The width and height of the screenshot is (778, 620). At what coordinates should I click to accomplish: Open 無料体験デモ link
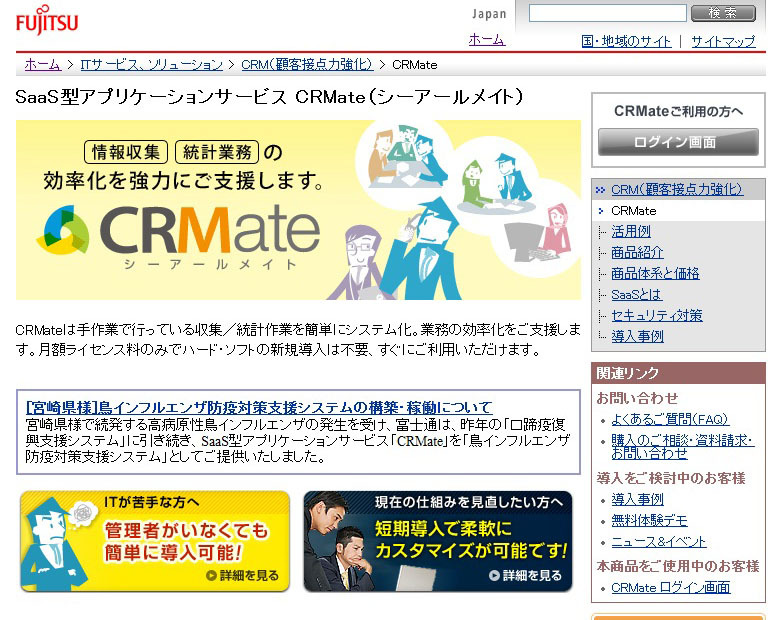point(649,520)
